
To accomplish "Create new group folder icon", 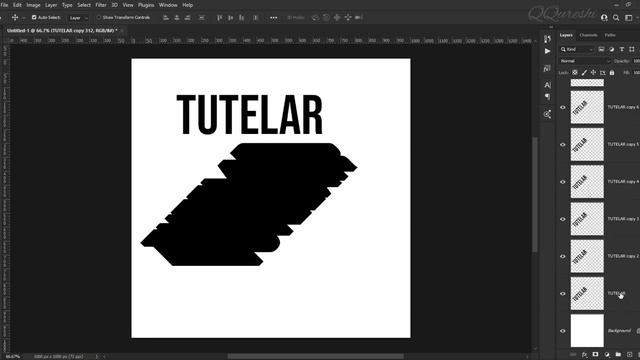I will point(618,355).
